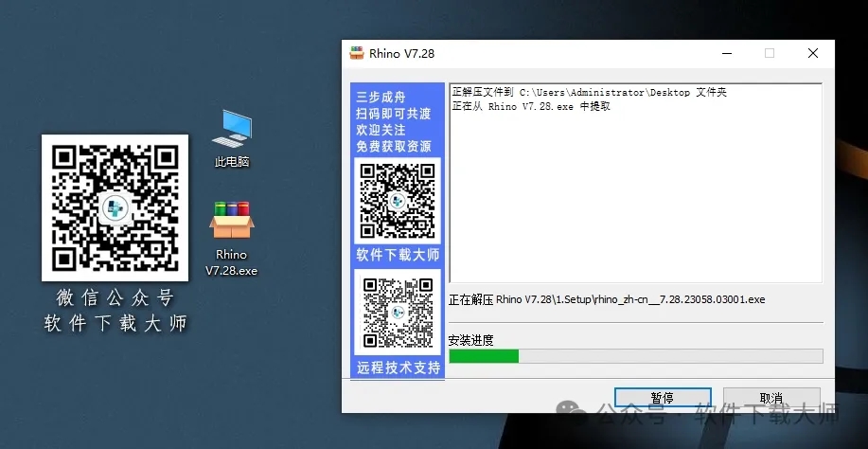This screenshot has width=868, height=449.
Task: Click the large QR code on the desktop
Action: [x=115, y=207]
